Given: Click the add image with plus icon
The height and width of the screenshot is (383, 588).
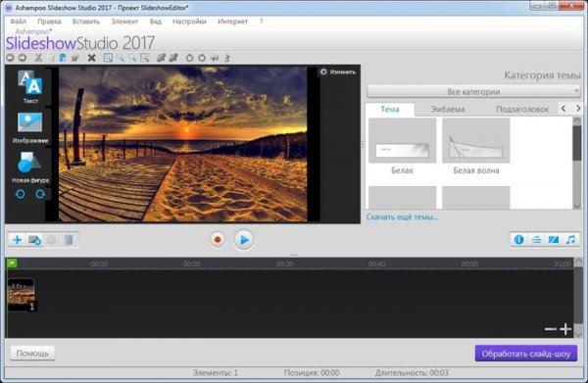Looking at the screenshot, I should point(34,240).
